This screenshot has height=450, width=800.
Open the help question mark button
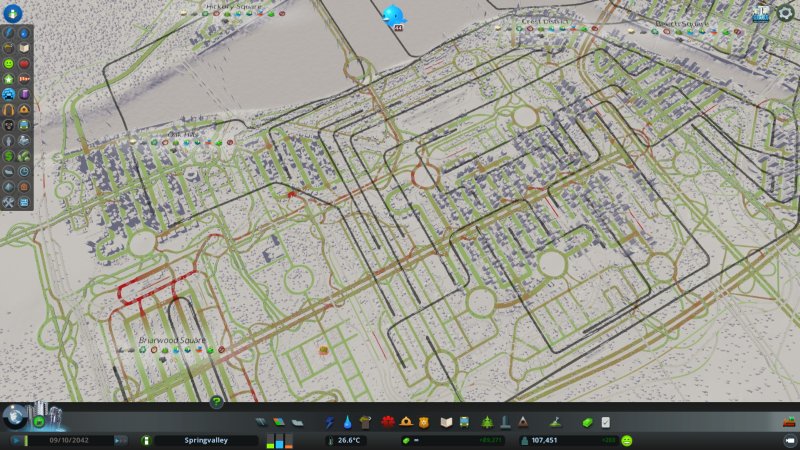[216, 402]
